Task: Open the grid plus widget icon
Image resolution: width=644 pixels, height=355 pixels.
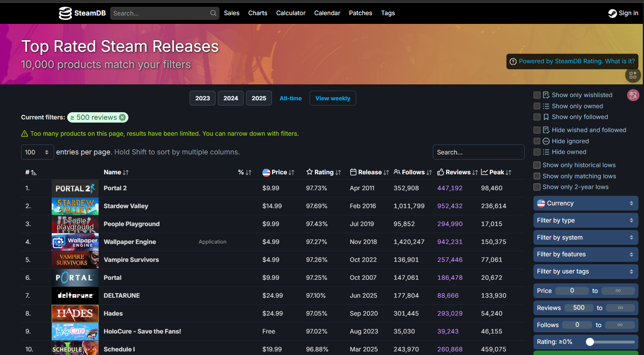Action: [633, 75]
